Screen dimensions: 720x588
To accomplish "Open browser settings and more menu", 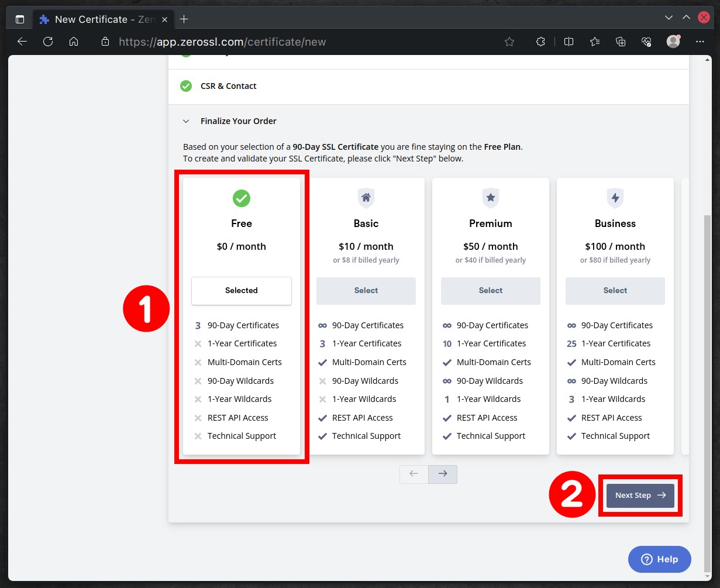I will pos(700,42).
